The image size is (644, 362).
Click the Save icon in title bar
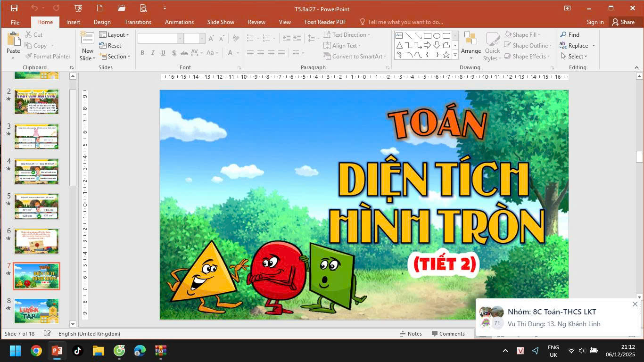coord(14,8)
